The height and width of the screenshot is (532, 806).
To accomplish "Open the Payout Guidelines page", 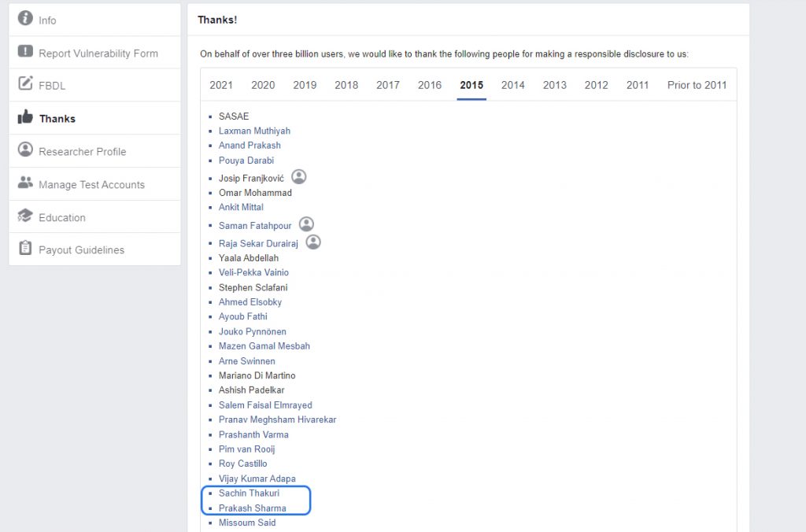I will 94,249.
